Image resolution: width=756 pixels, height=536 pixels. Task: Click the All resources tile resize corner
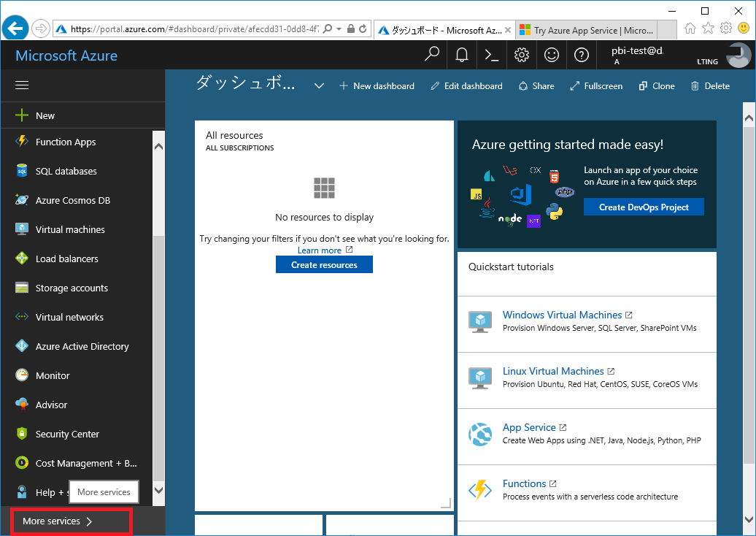coord(447,503)
